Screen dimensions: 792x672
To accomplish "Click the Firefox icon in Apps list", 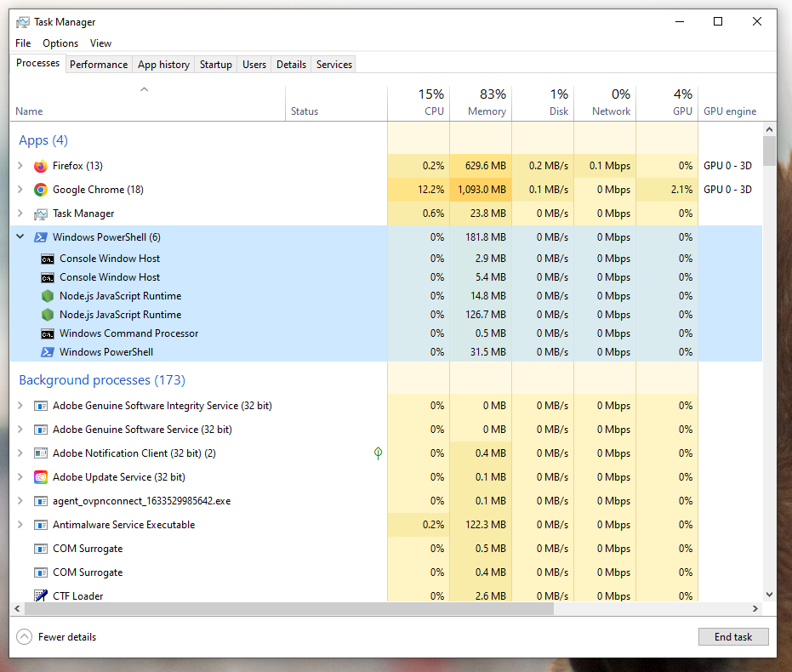I will pyautogui.click(x=41, y=166).
